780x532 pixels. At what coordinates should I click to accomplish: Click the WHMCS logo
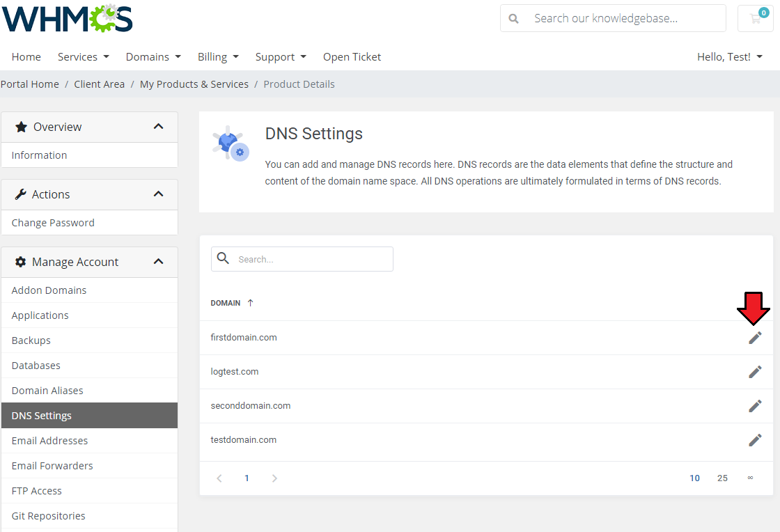(x=67, y=18)
